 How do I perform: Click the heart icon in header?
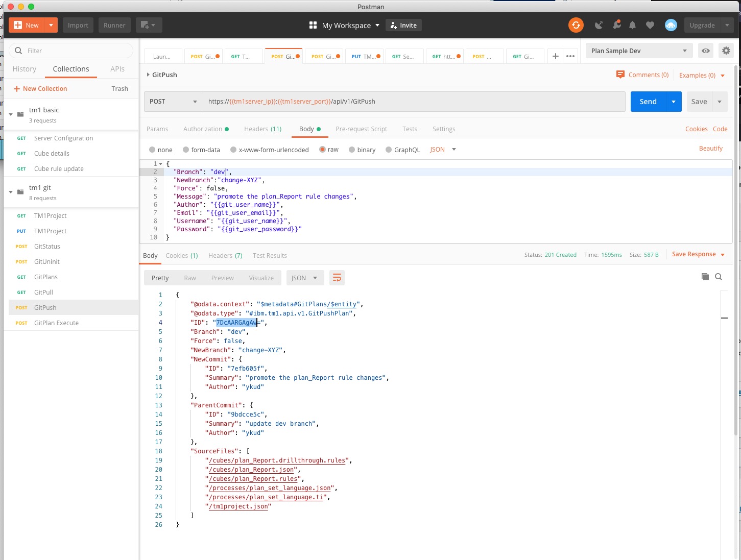click(x=650, y=25)
